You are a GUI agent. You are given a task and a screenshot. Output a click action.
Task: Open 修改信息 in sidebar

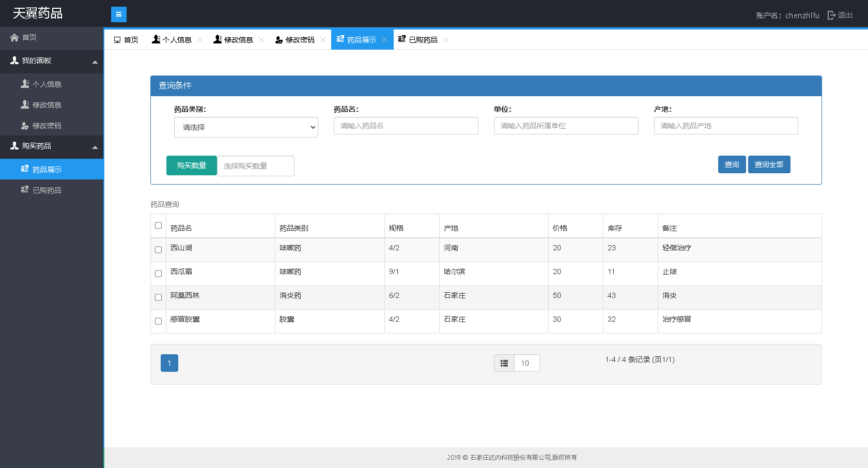coord(52,104)
